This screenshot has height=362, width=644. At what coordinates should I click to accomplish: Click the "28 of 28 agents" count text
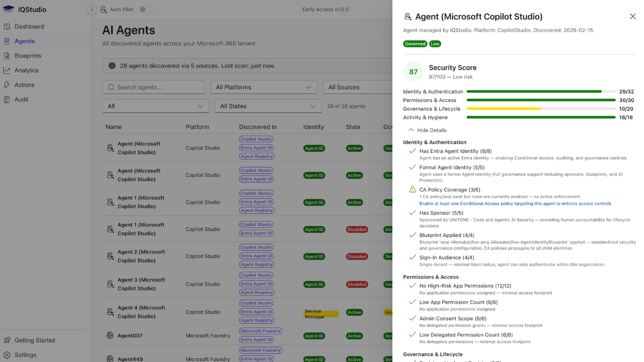346,106
